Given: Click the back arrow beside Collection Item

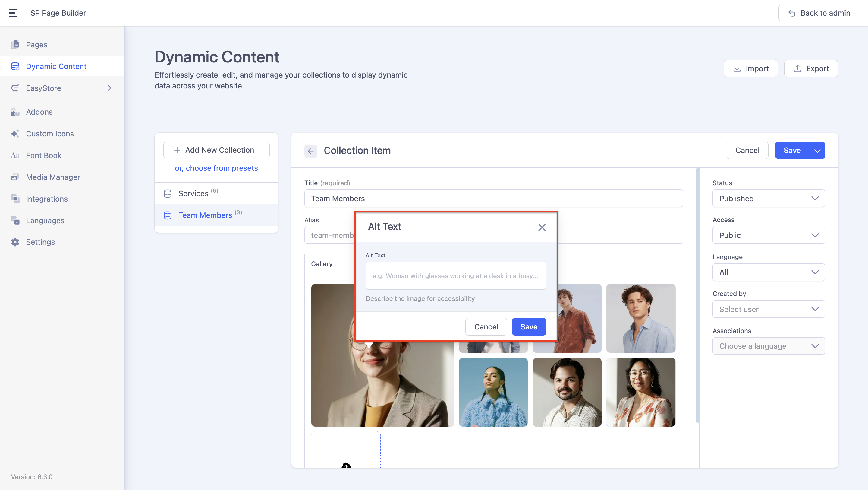Looking at the screenshot, I should 310,151.
